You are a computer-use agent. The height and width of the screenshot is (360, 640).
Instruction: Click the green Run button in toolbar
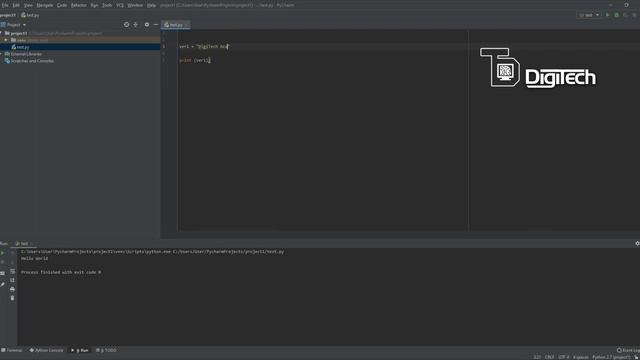pyautogui.click(x=608, y=15)
